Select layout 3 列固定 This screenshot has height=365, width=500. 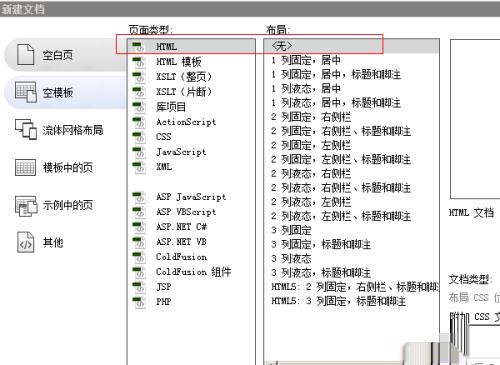click(291, 230)
